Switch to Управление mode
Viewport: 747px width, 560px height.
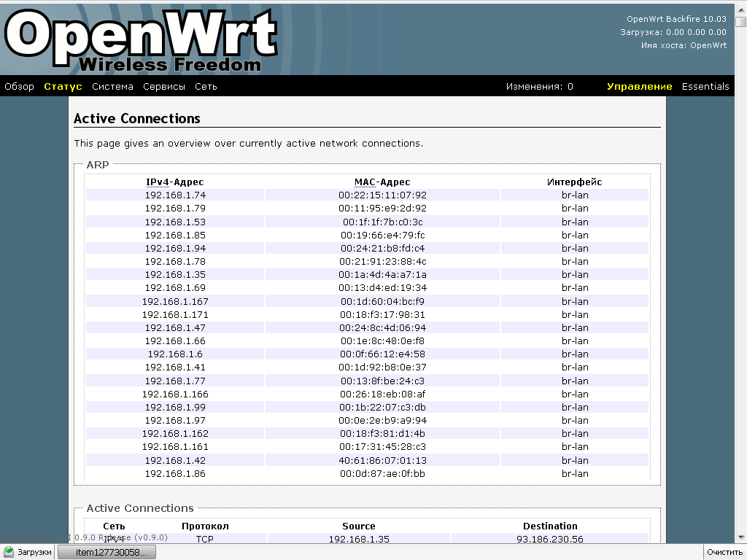(639, 87)
